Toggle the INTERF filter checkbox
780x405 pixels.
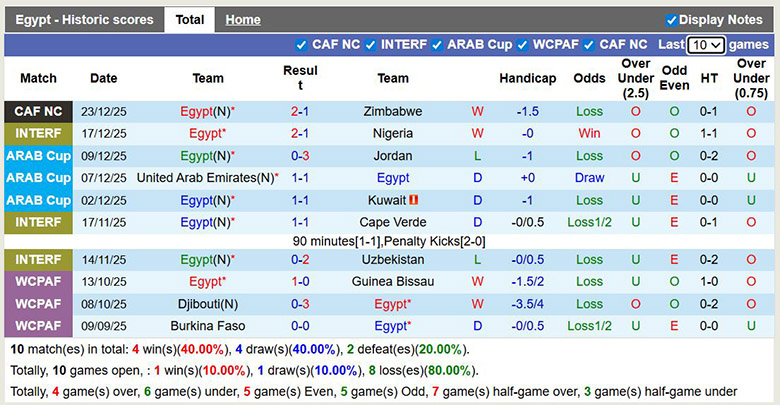tap(370, 45)
